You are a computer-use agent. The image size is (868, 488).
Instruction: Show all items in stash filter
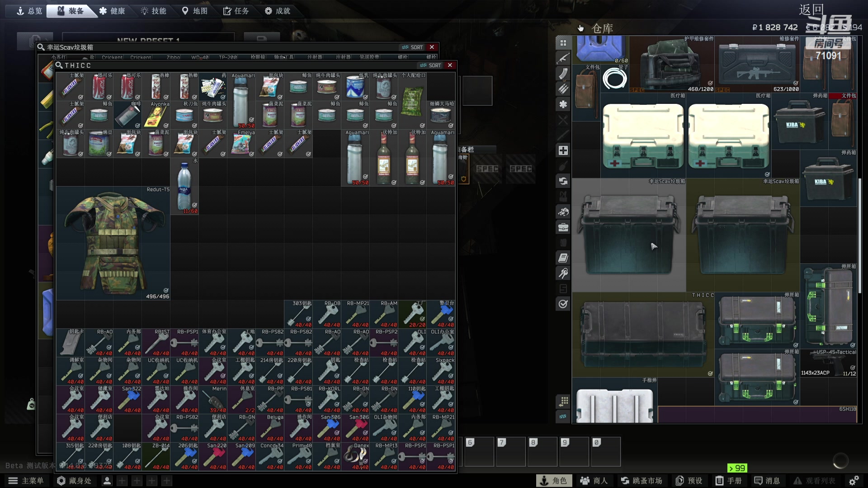tap(563, 43)
